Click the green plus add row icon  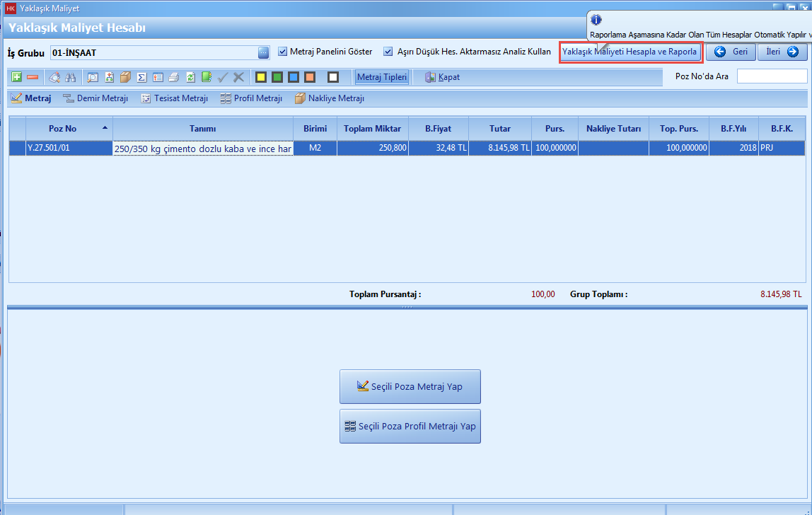[17, 77]
